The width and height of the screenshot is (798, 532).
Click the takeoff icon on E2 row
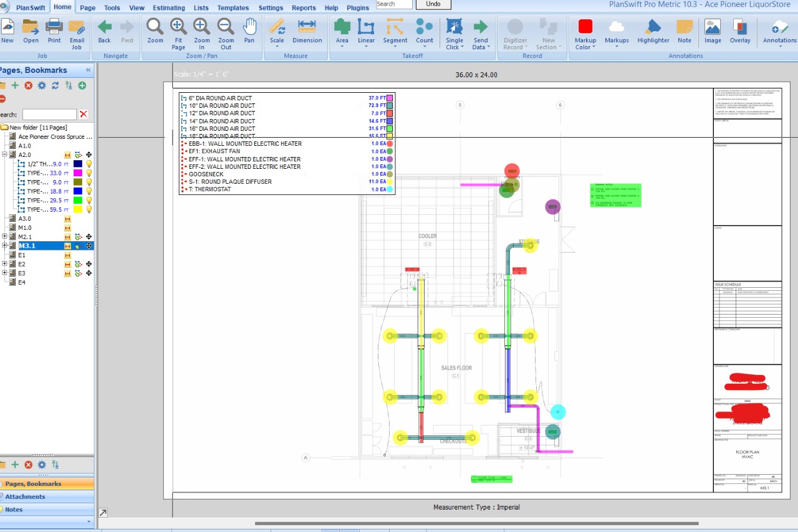click(x=78, y=264)
